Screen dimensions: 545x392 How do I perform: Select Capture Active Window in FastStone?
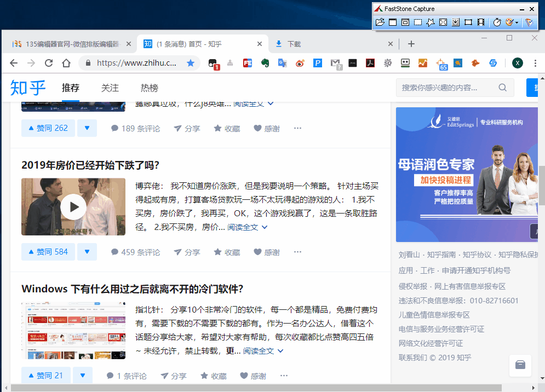(393, 22)
